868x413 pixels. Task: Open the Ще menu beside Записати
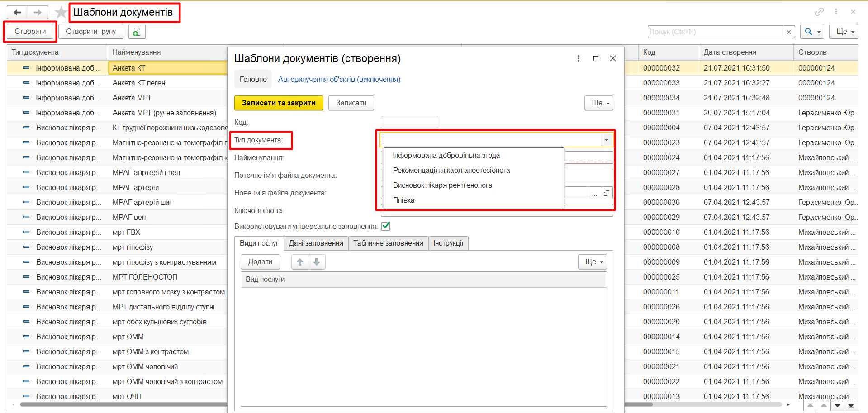coord(598,103)
